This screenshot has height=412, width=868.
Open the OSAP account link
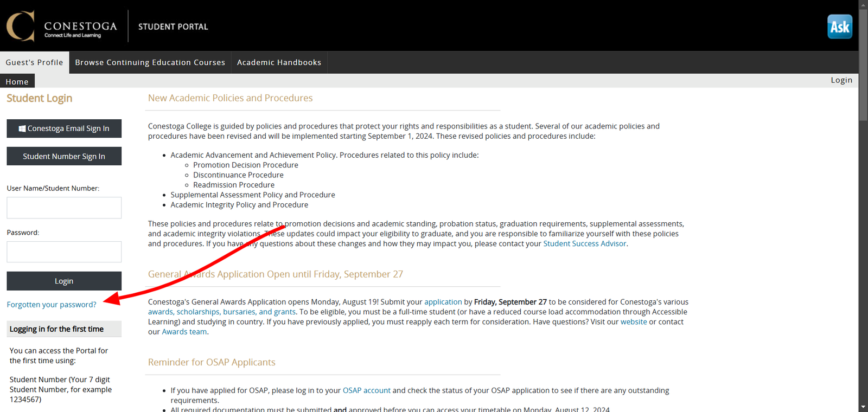367,390
